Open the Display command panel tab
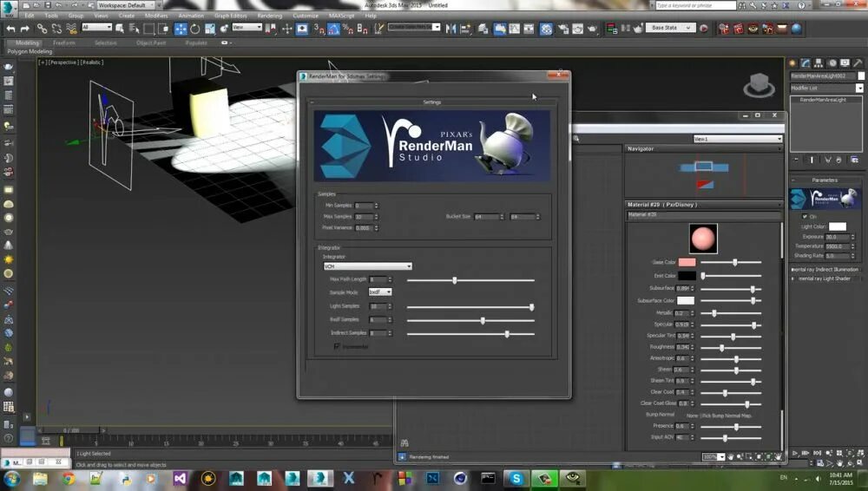868x491 pixels. point(845,63)
